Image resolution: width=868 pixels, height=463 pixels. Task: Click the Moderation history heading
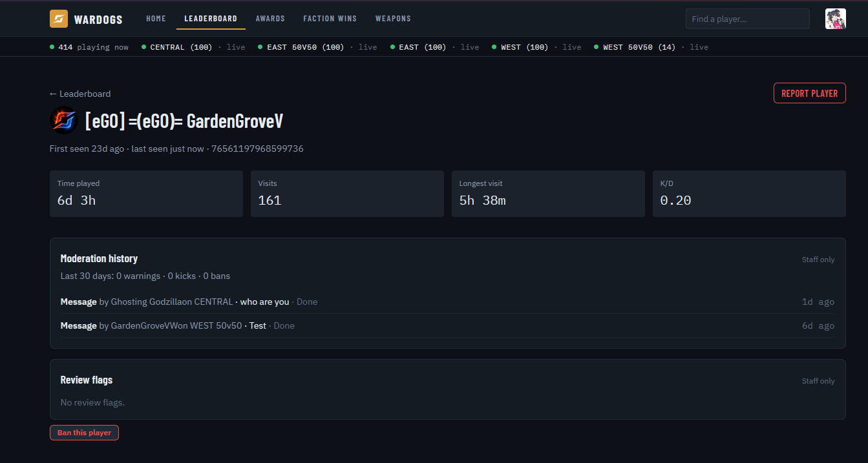[x=99, y=258]
